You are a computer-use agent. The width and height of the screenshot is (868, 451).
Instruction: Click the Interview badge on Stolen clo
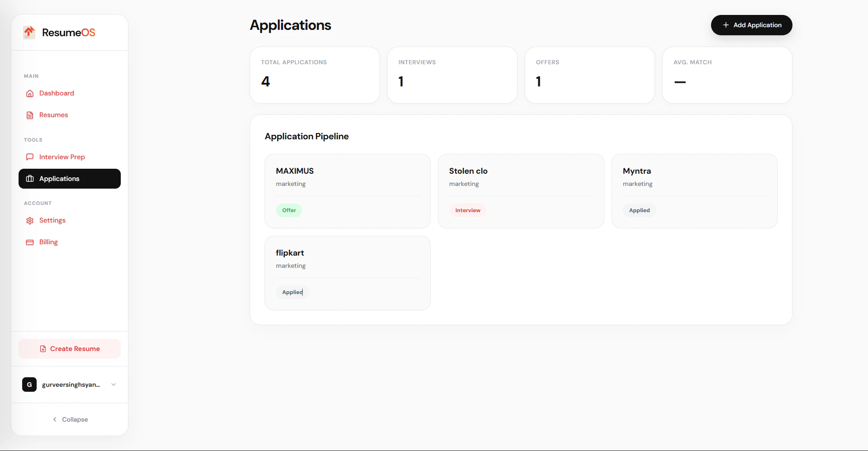(x=467, y=210)
